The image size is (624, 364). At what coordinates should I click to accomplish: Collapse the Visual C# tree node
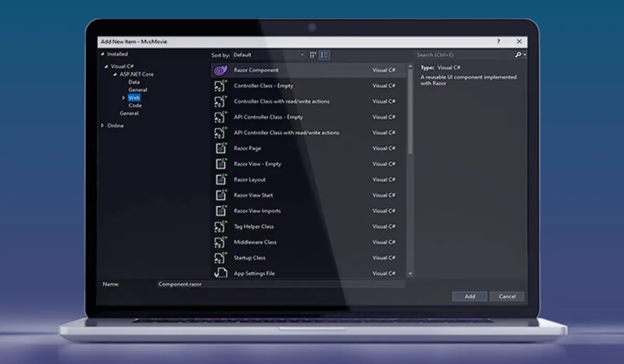107,67
